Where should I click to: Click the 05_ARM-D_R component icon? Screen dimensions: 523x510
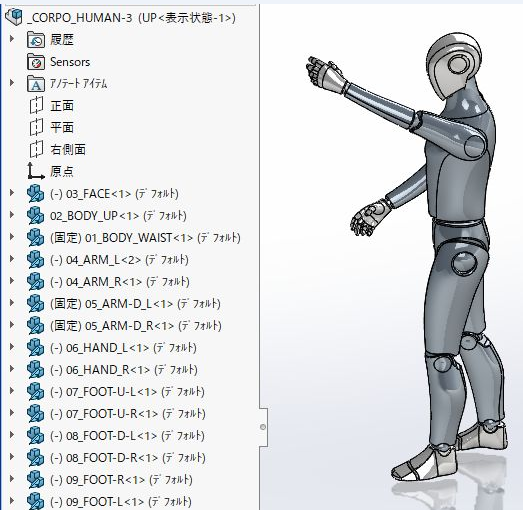click(x=35, y=326)
